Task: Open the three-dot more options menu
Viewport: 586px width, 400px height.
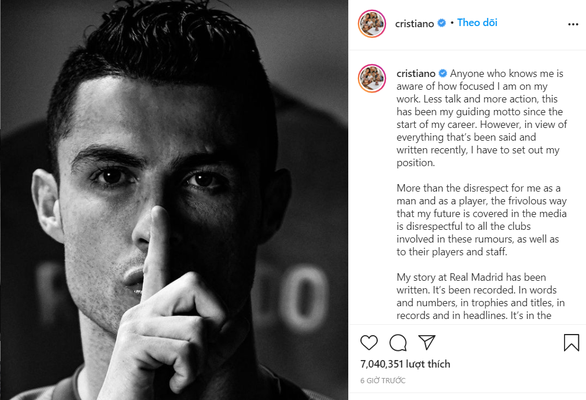Action: [x=573, y=24]
